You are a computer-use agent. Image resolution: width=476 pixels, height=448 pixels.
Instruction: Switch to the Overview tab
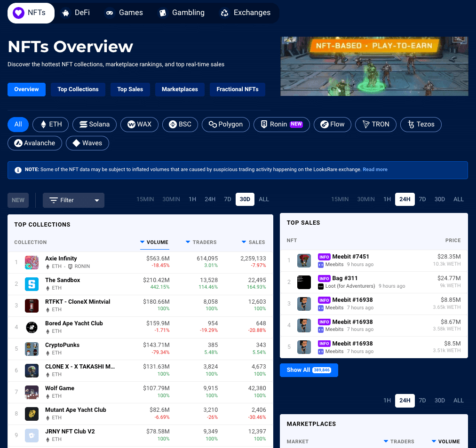click(x=26, y=89)
